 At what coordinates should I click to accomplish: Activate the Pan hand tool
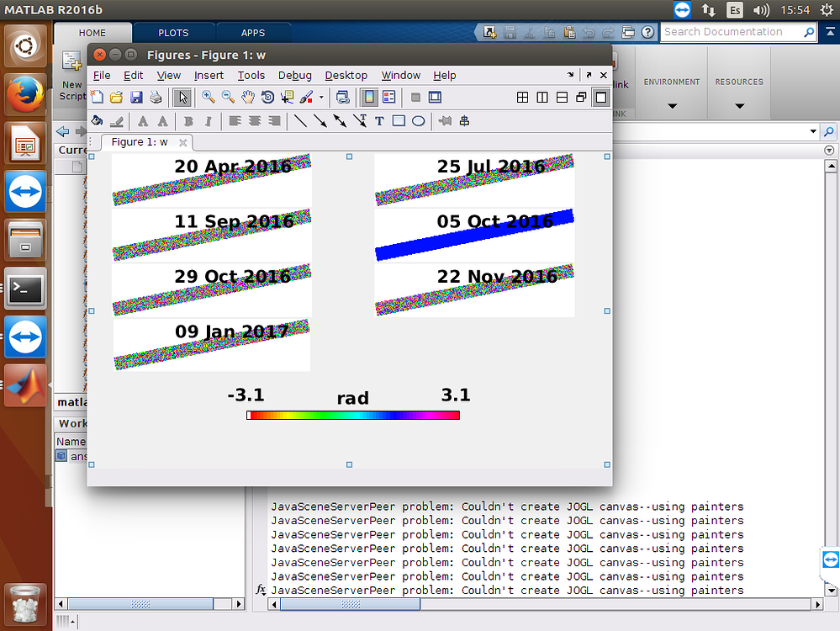(247, 97)
